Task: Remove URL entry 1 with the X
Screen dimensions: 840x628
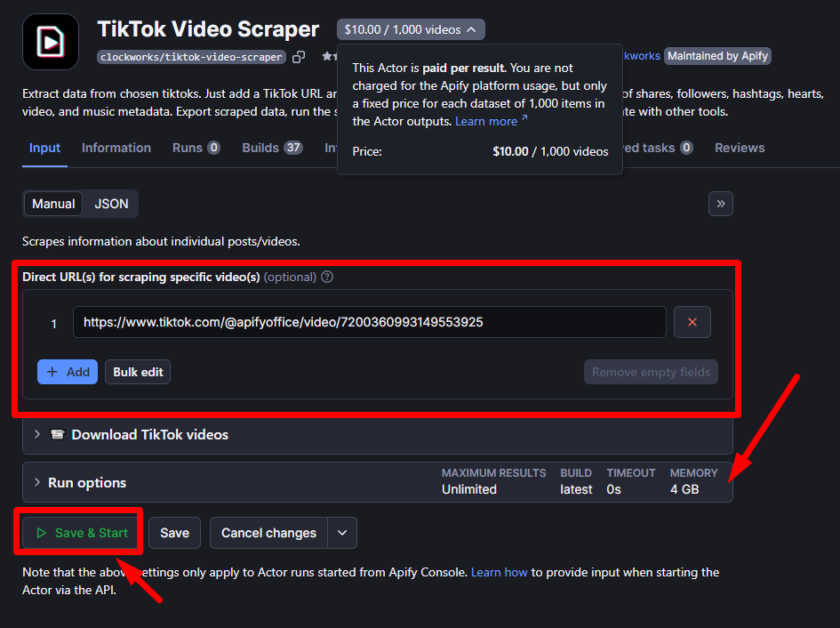Action: 692,322
